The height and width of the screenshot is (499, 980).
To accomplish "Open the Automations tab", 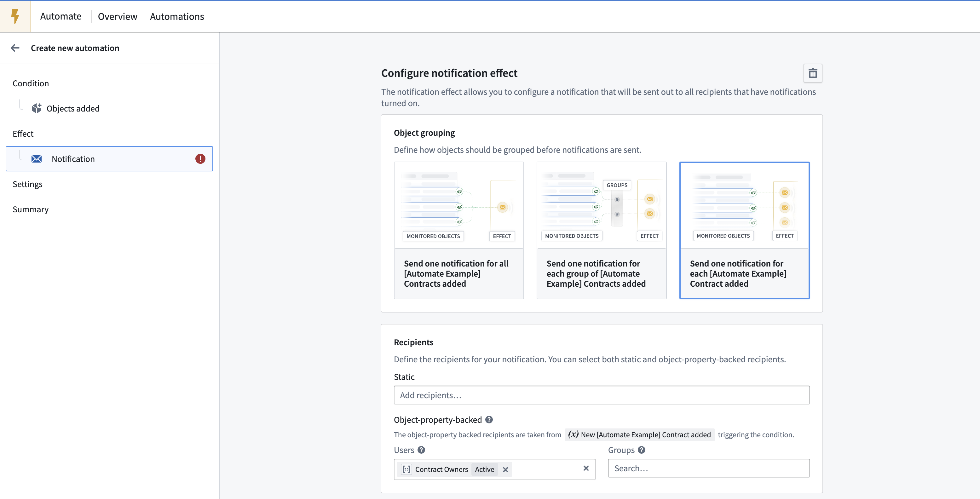I will [177, 16].
